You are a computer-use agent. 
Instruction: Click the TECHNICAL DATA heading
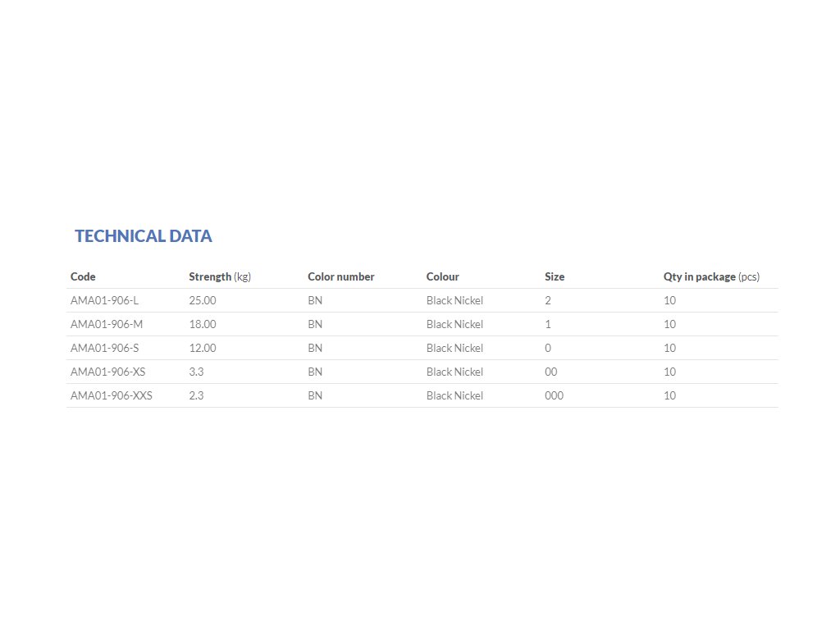143,235
